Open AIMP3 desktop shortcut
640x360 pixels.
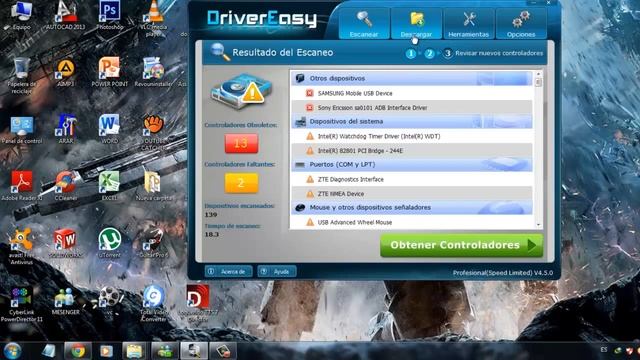66,73
